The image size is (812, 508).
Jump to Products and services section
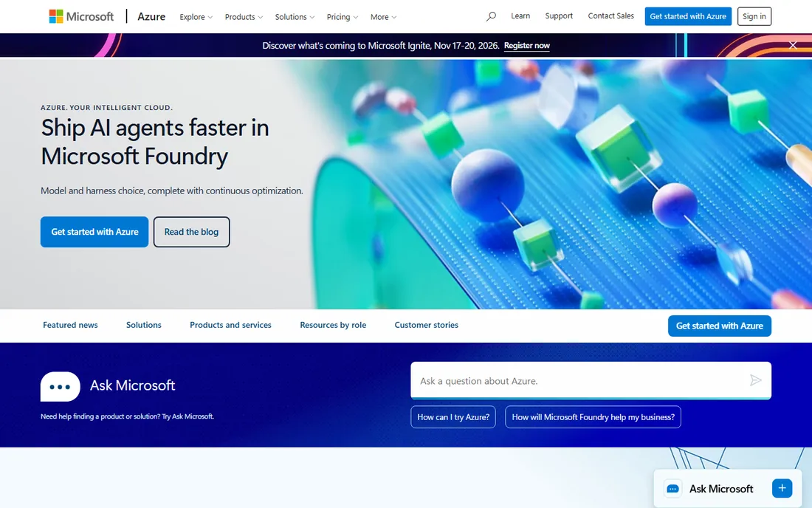230,325
